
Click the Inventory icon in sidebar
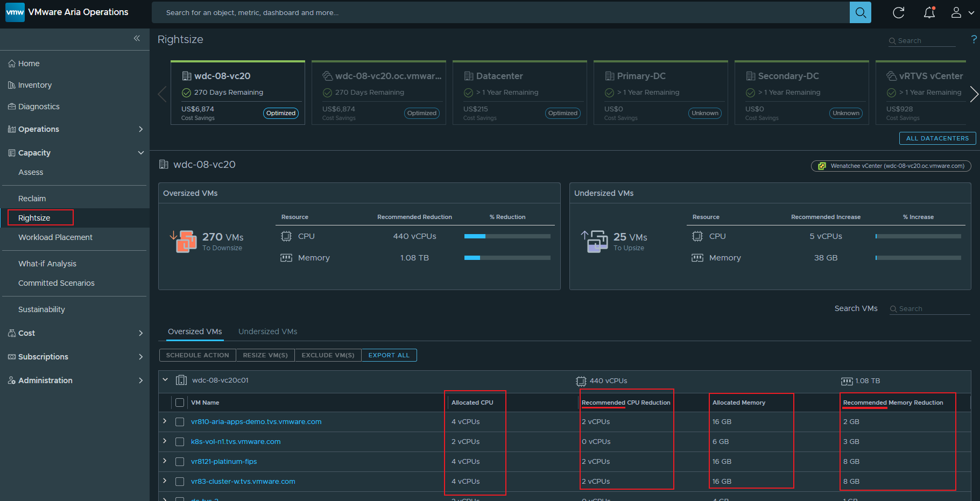point(12,85)
